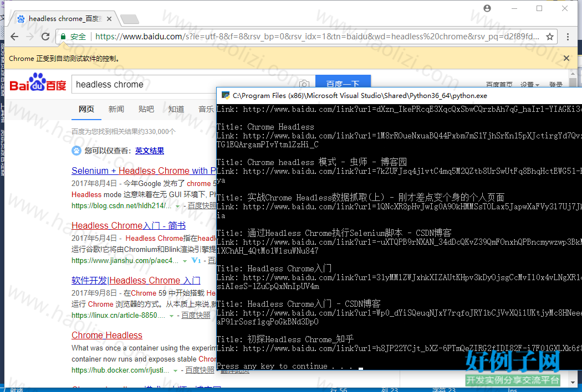Screen dimensions: 582x392
Task: Open 百度快照 for the linux.cn result
Action: 196,316
